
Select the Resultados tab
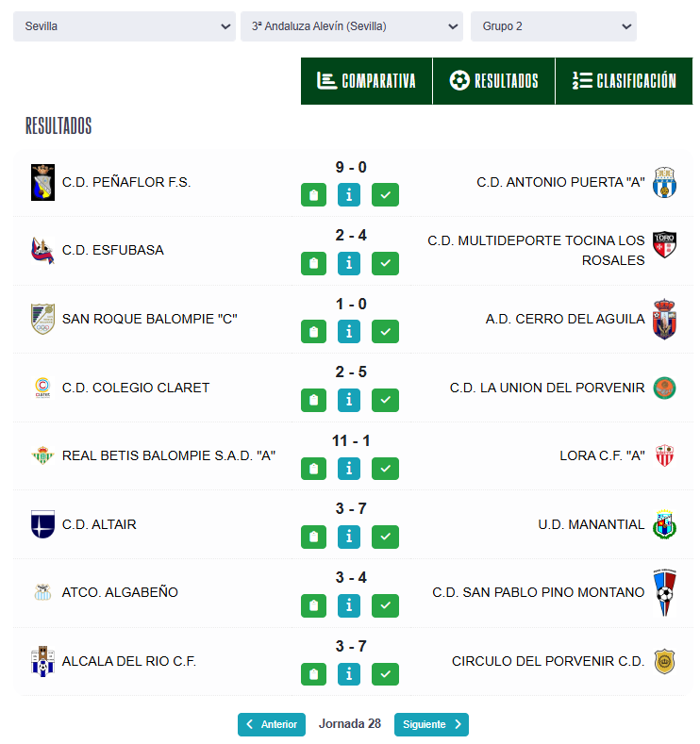click(x=493, y=81)
